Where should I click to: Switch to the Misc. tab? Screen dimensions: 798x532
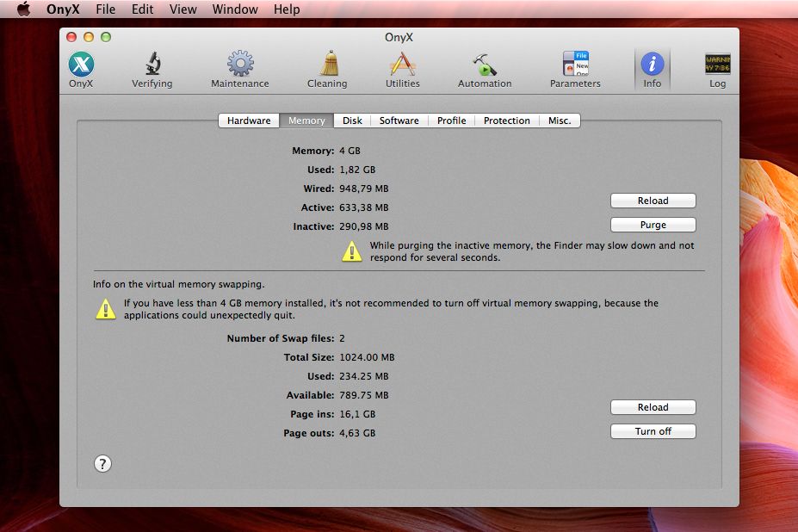coord(560,121)
